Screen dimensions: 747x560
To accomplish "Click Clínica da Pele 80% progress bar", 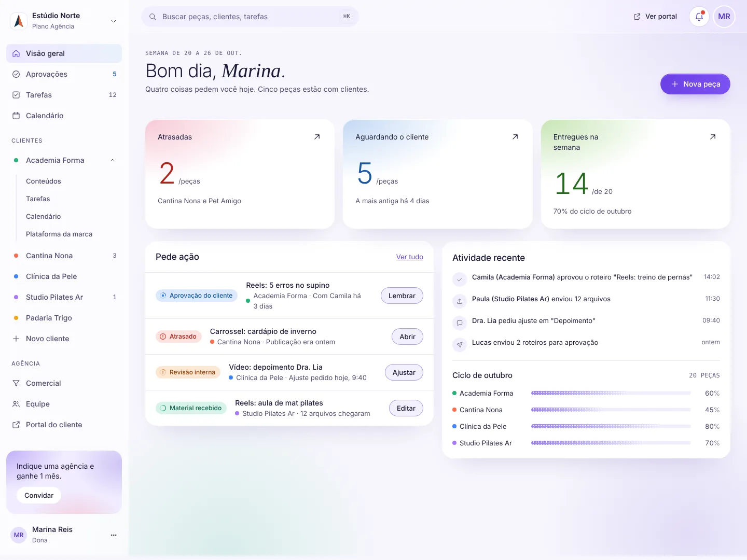I will click(x=611, y=427).
